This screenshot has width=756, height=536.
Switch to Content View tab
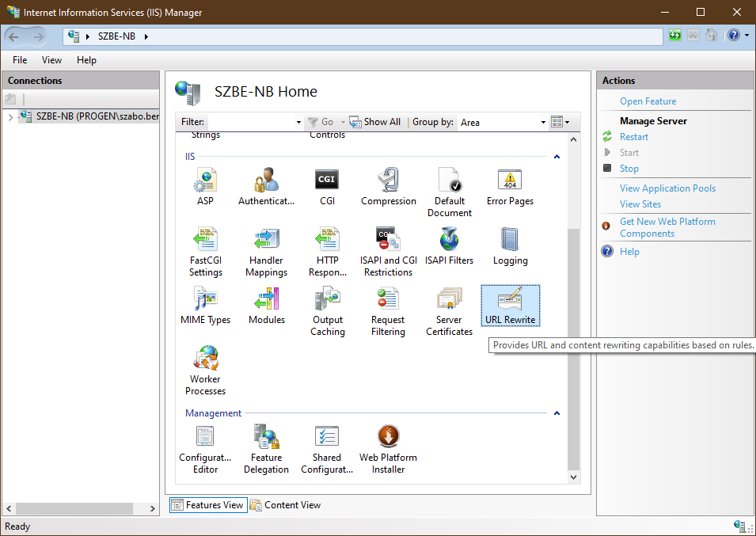pyautogui.click(x=286, y=505)
